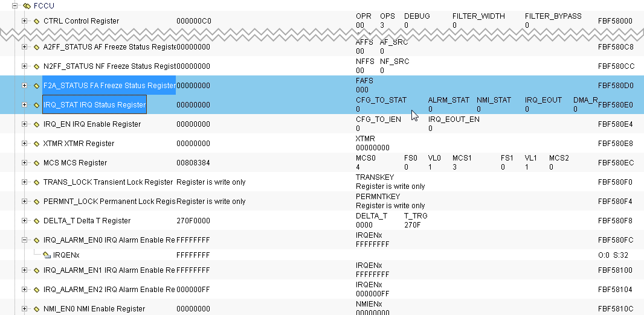Click address FBF580EC

click(616, 162)
